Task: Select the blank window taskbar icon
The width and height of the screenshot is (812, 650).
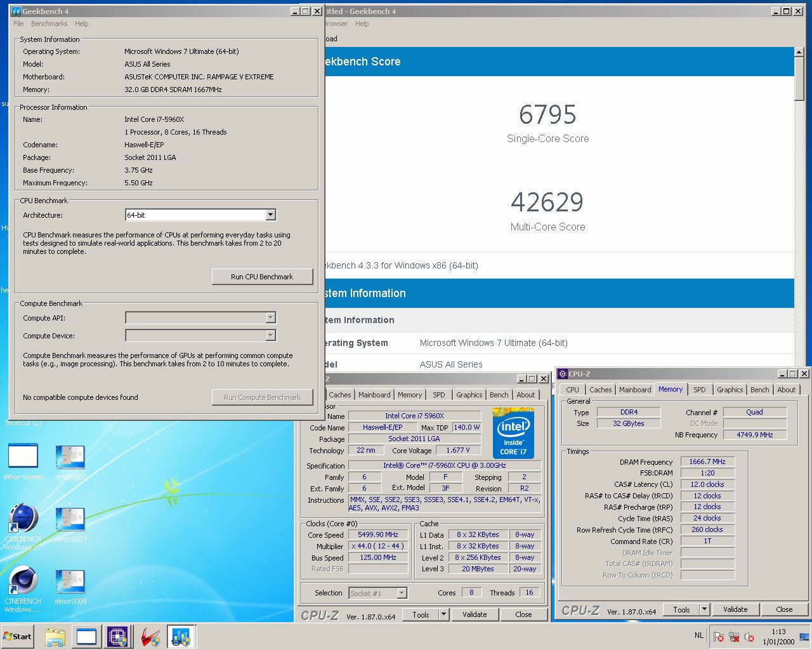Action: point(86,637)
